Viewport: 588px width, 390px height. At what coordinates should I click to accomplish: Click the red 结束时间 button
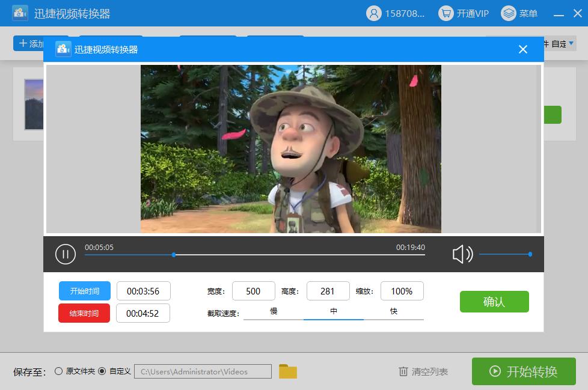point(84,313)
